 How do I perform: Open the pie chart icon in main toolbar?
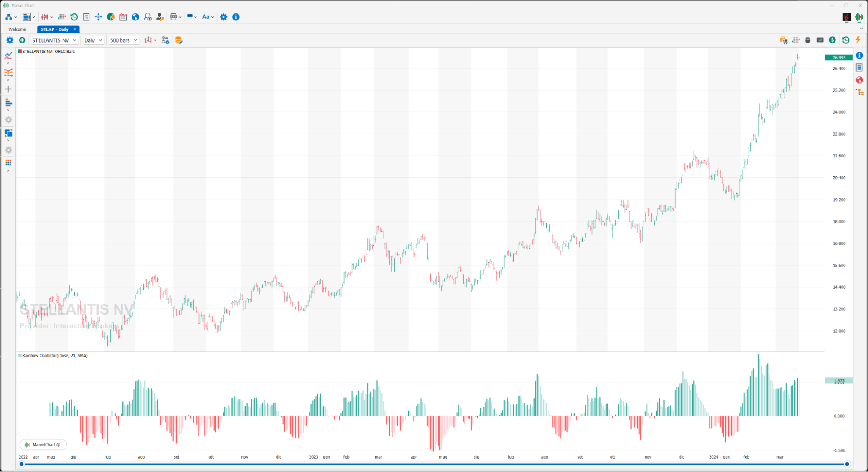click(x=111, y=17)
